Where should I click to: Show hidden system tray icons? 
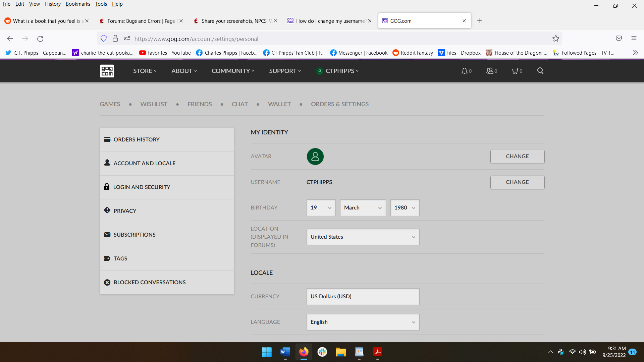550,352
